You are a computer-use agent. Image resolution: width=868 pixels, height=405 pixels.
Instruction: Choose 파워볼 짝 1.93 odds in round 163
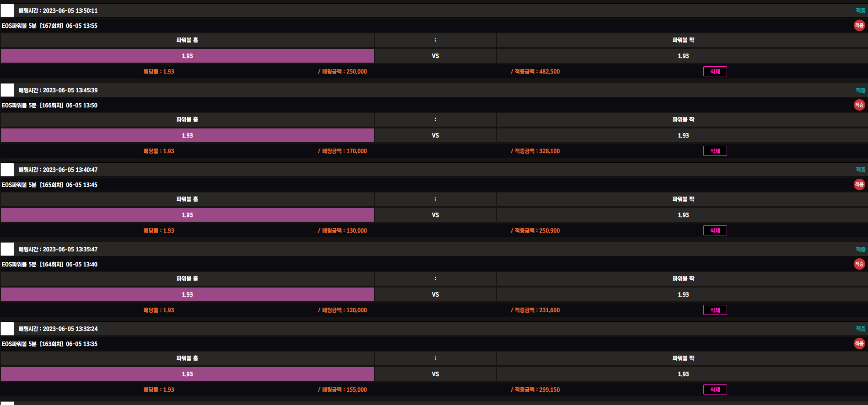[683, 374]
